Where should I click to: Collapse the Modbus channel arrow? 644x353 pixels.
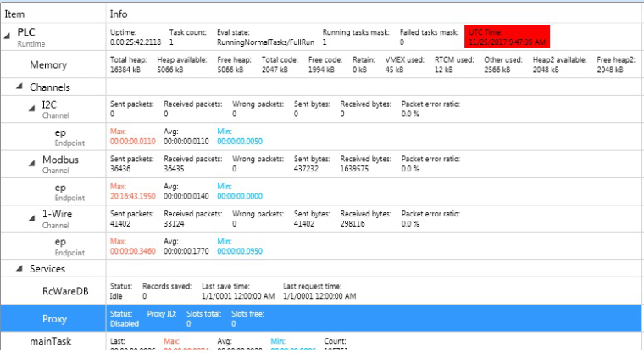(x=31, y=159)
